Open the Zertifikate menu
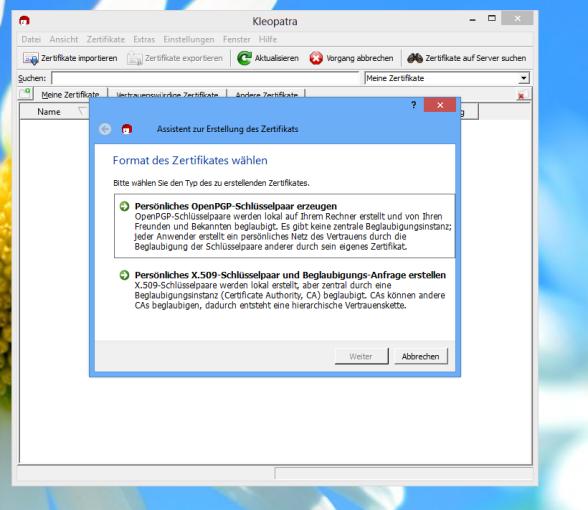 [106, 39]
